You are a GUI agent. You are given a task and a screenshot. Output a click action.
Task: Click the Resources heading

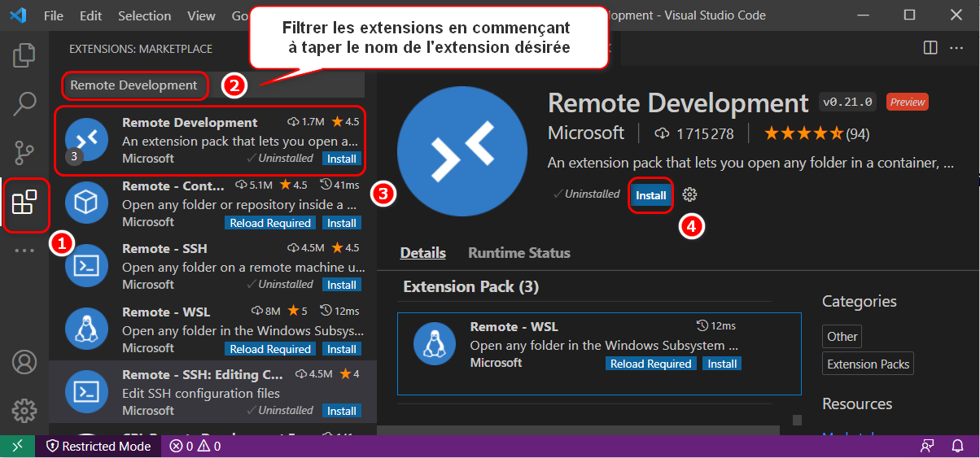coord(857,404)
